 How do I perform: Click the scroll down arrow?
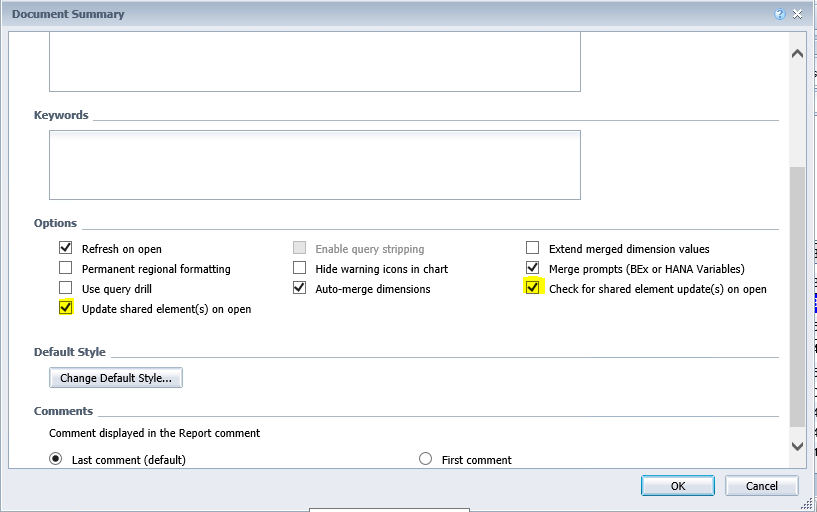click(x=797, y=446)
